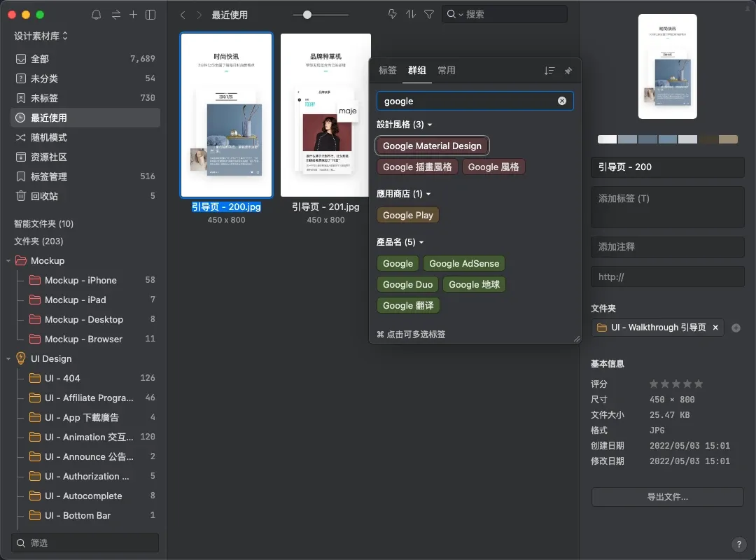Click the http:// URL field
The height and width of the screenshot is (560, 756).
pos(667,277)
